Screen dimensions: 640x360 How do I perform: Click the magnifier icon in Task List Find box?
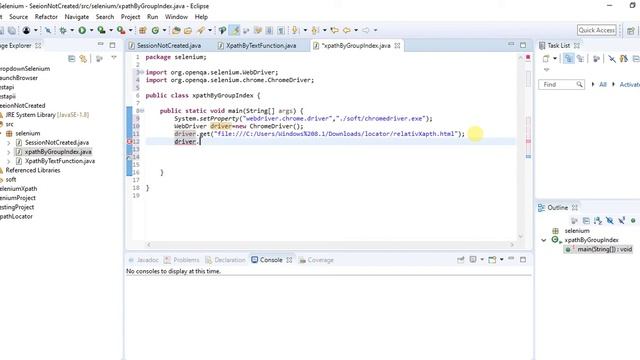pos(579,84)
